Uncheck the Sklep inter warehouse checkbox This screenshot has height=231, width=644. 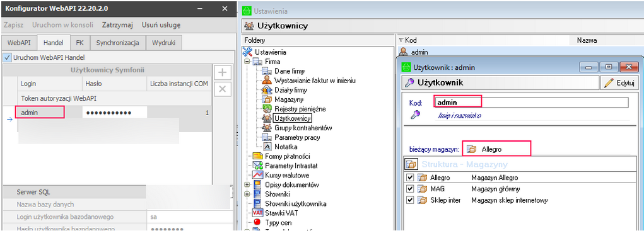pyautogui.click(x=410, y=200)
